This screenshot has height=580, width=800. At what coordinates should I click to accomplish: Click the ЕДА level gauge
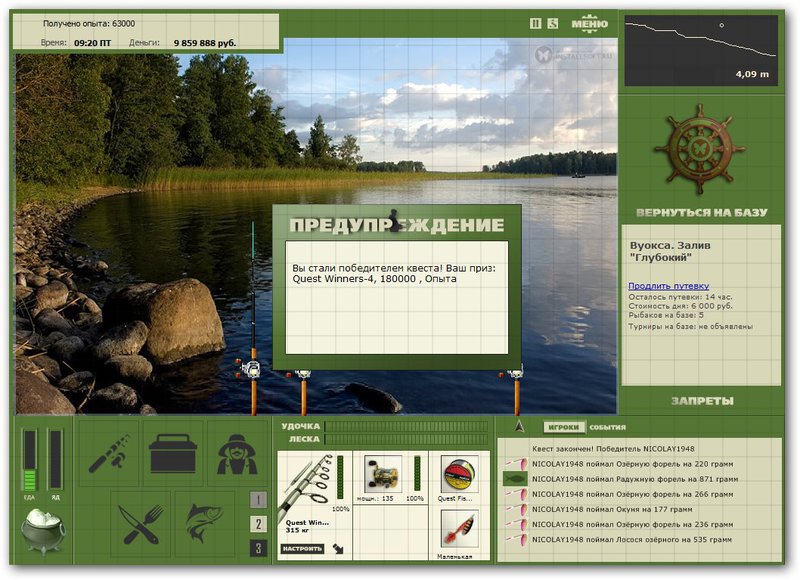30,461
